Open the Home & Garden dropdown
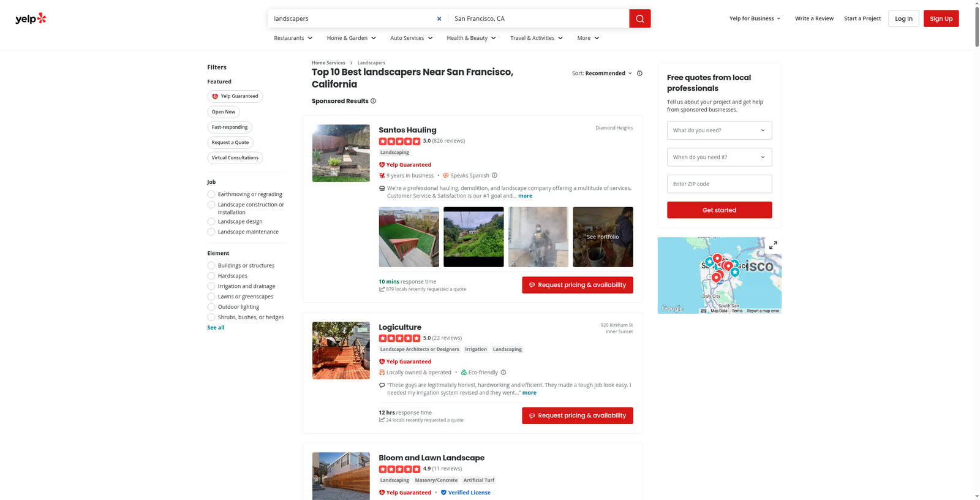Viewport: 980px width, 500px height. [352, 38]
